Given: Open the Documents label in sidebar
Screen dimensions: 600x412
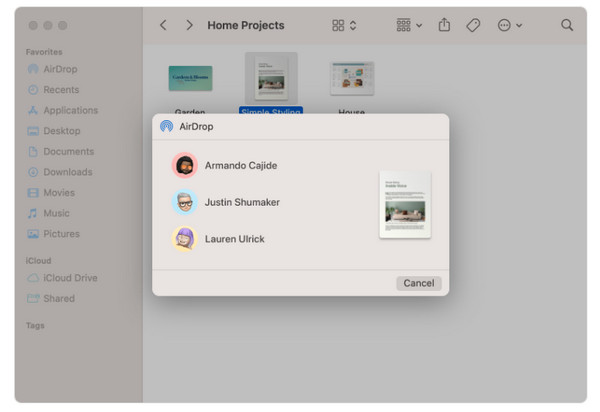Looking at the screenshot, I should point(68,151).
